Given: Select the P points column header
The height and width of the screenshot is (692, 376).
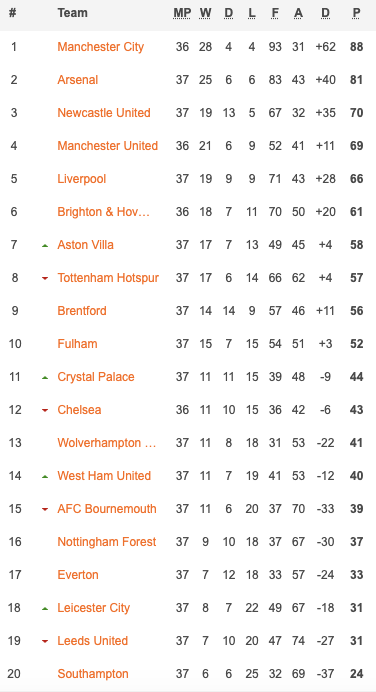Looking at the screenshot, I should point(356,13).
